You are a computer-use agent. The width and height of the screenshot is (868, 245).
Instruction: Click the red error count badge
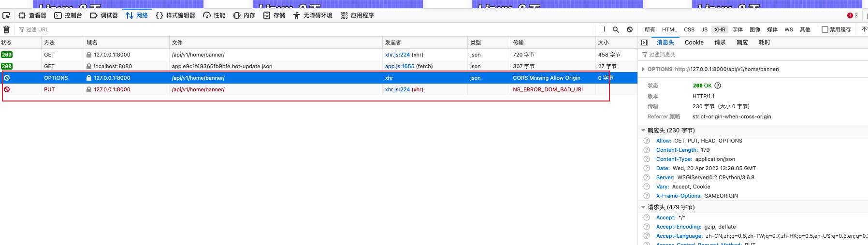tap(852, 15)
